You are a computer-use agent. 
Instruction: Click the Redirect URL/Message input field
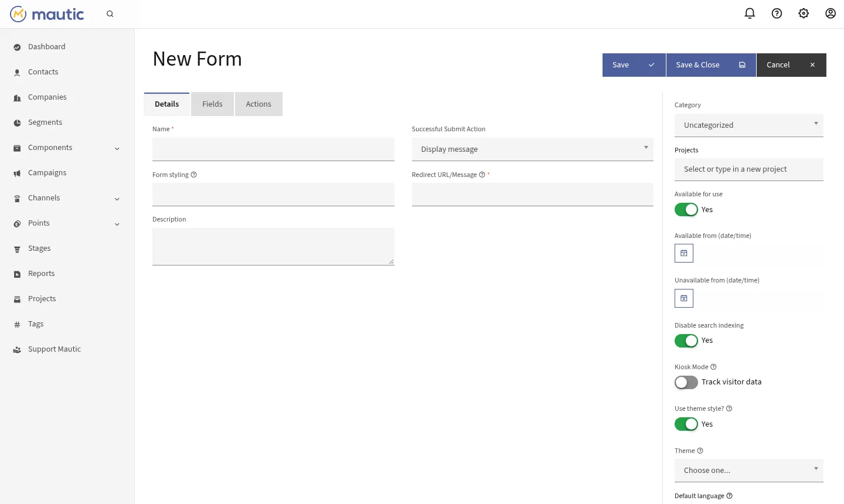pos(532,195)
